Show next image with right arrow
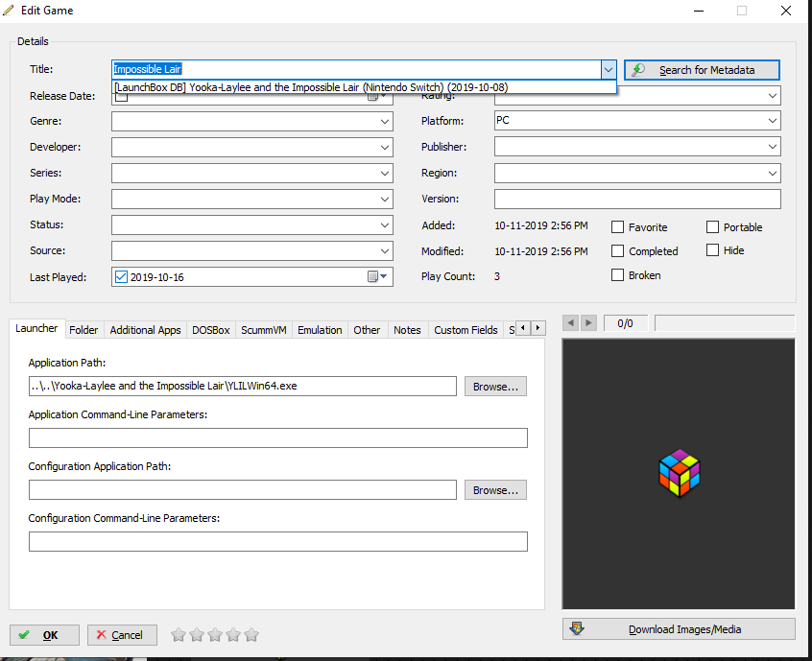Viewport: 812px width, 661px height. coord(588,323)
